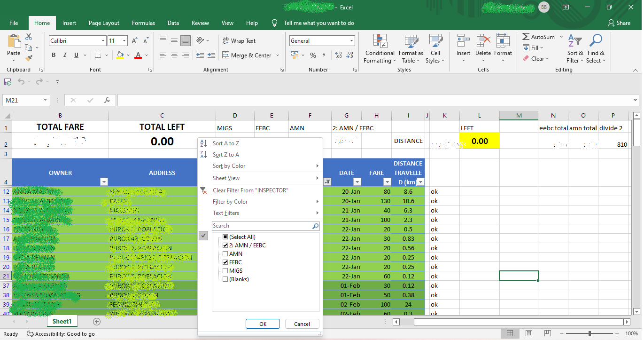Open the DISTANCE TRAVELLED filter dropdown
The width and height of the screenshot is (644, 340).
coord(420,182)
